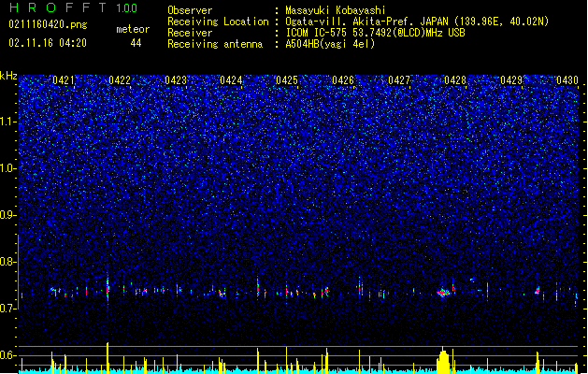
Task: Click the 1.0 kHz axis label
Action: point(8,168)
